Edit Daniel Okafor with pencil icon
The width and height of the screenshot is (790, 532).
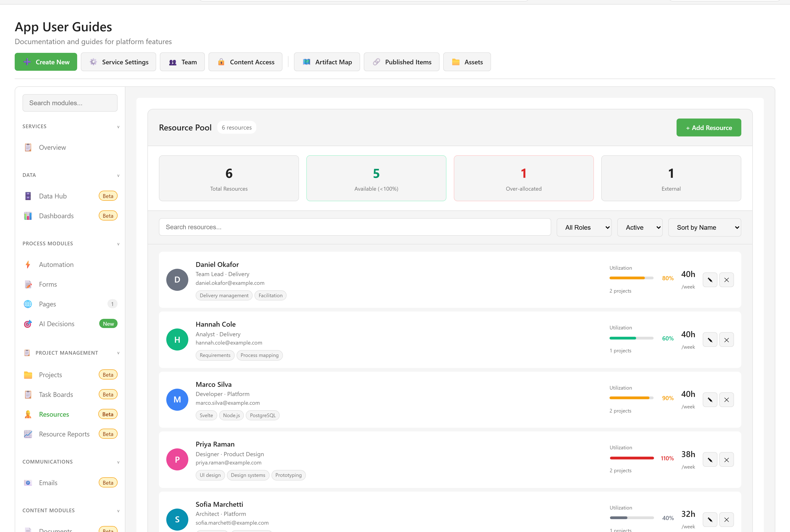pos(710,280)
